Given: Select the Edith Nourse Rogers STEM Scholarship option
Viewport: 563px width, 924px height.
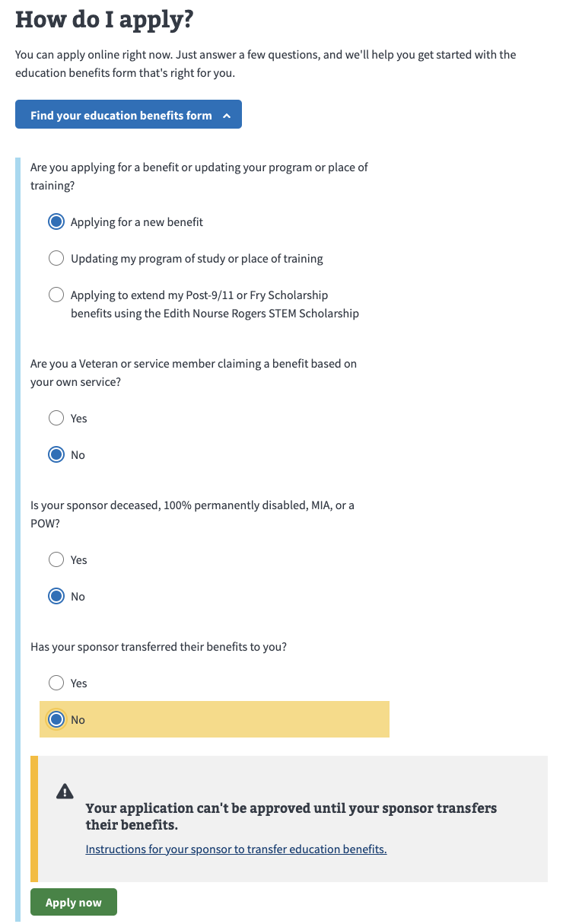Looking at the screenshot, I should click(56, 295).
